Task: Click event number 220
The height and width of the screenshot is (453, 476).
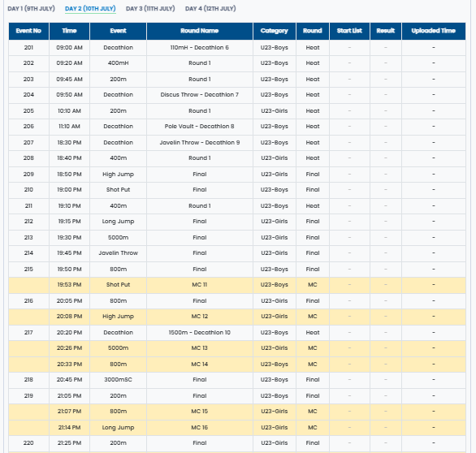Action: coord(28,443)
